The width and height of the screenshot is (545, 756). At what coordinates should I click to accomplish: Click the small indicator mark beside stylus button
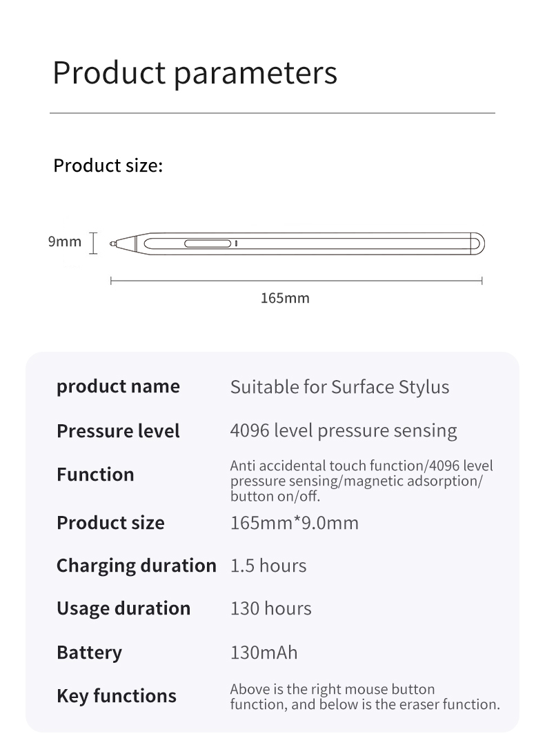(237, 243)
